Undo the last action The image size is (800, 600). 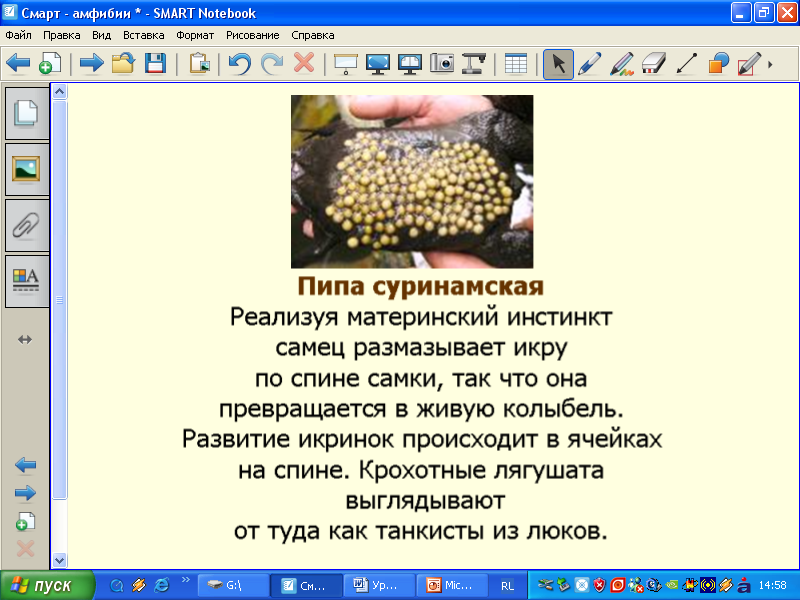click(240, 64)
